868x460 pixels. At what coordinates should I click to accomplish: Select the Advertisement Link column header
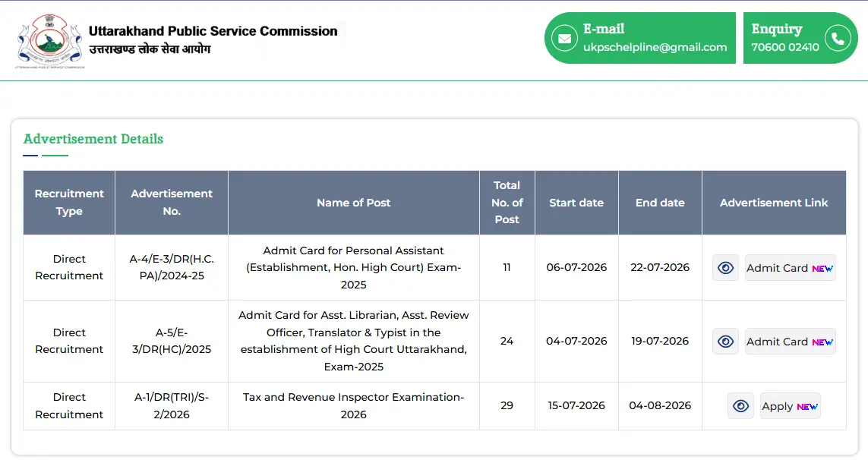pyautogui.click(x=774, y=203)
